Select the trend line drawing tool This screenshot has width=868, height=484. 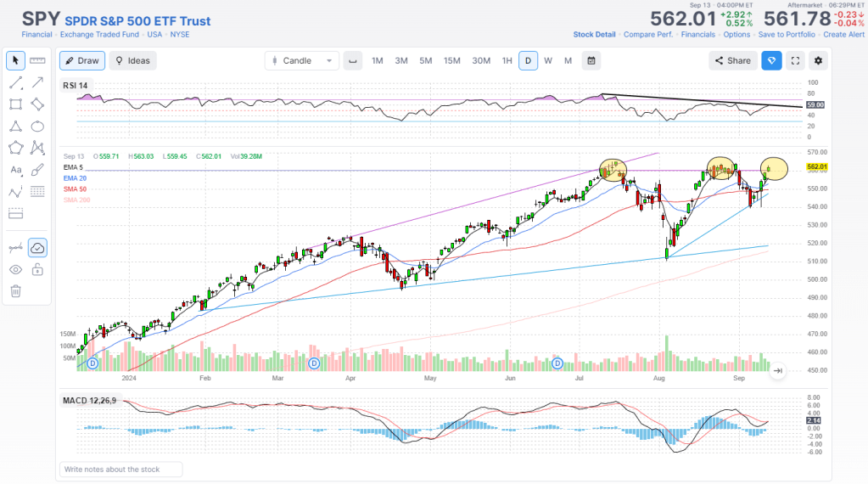(15, 82)
